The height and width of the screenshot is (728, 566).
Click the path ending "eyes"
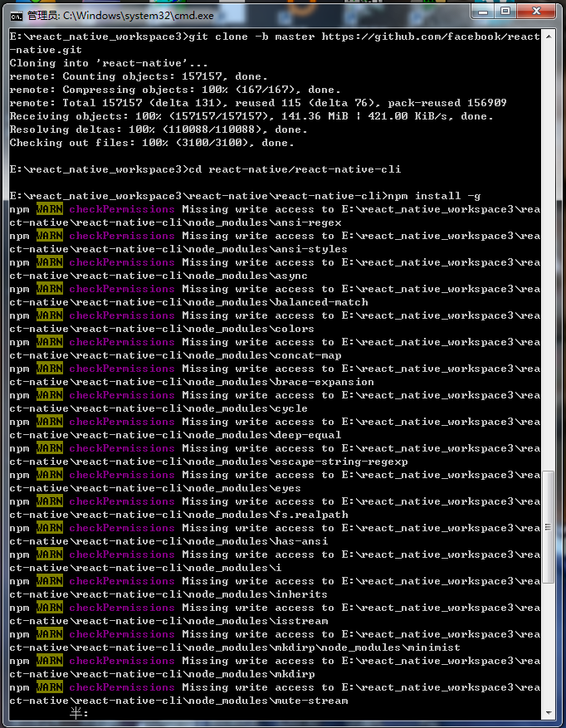(x=155, y=488)
